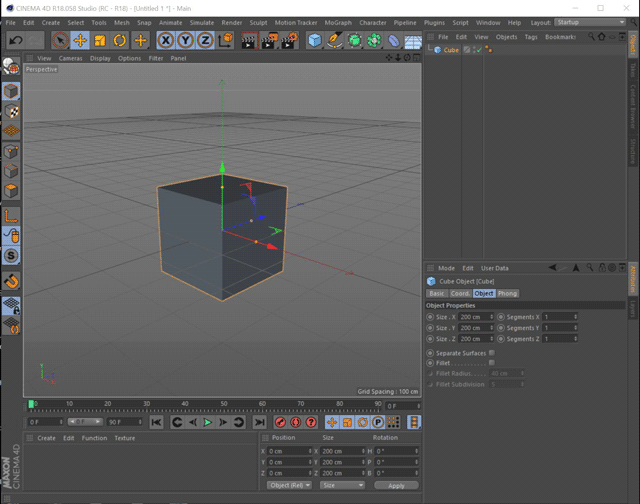
Task: Go to the start of animation
Action: (156, 422)
